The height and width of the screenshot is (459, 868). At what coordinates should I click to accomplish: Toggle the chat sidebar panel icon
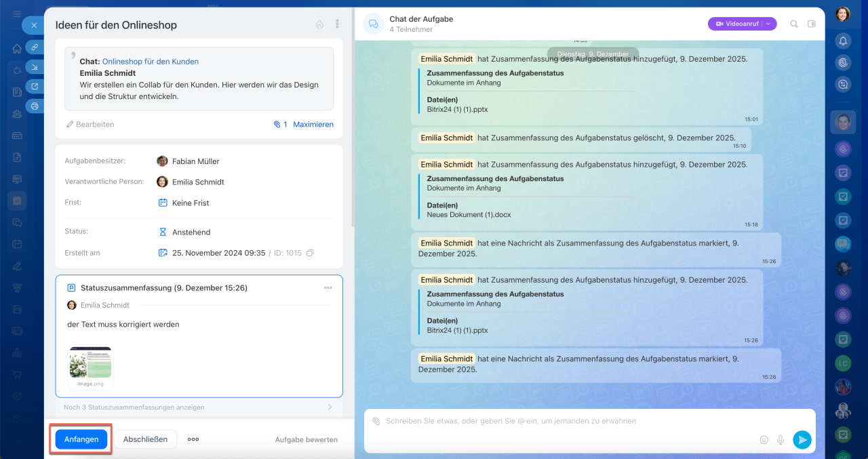click(x=812, y=24)
